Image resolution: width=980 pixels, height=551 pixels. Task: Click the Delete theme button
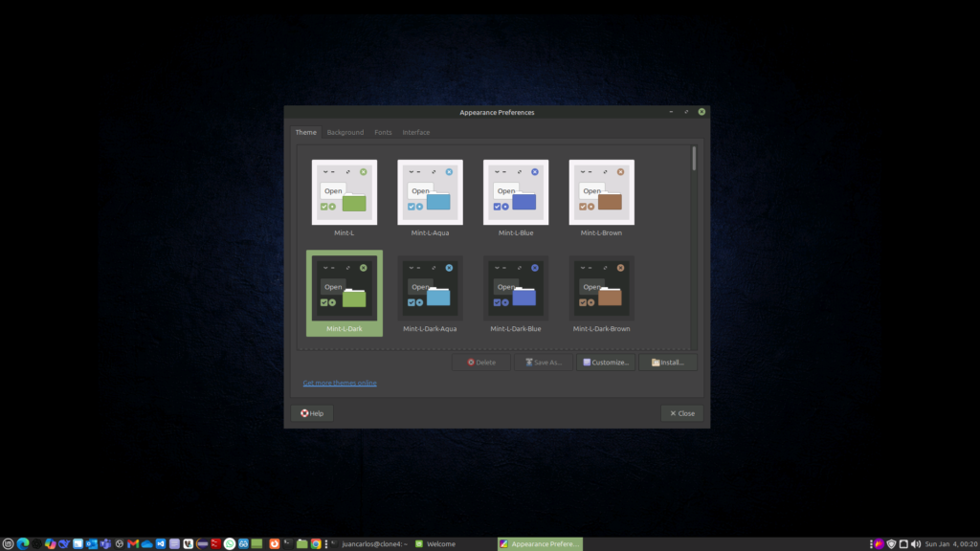481,363
